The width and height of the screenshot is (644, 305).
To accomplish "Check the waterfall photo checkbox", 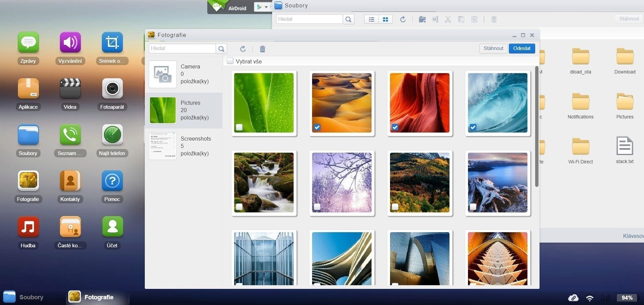I will click(x=239, y=207).
